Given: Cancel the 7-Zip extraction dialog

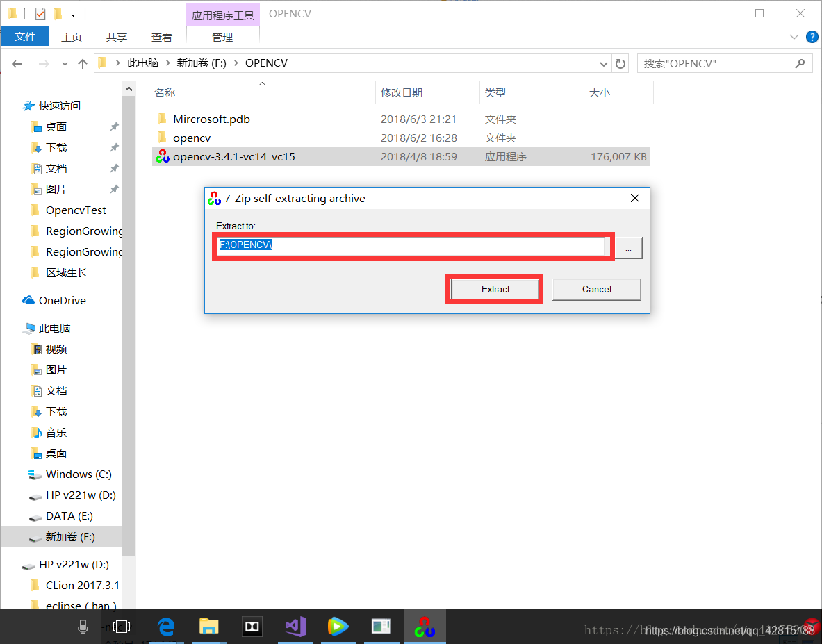Looking at the screenshot, I should point(597,289).
